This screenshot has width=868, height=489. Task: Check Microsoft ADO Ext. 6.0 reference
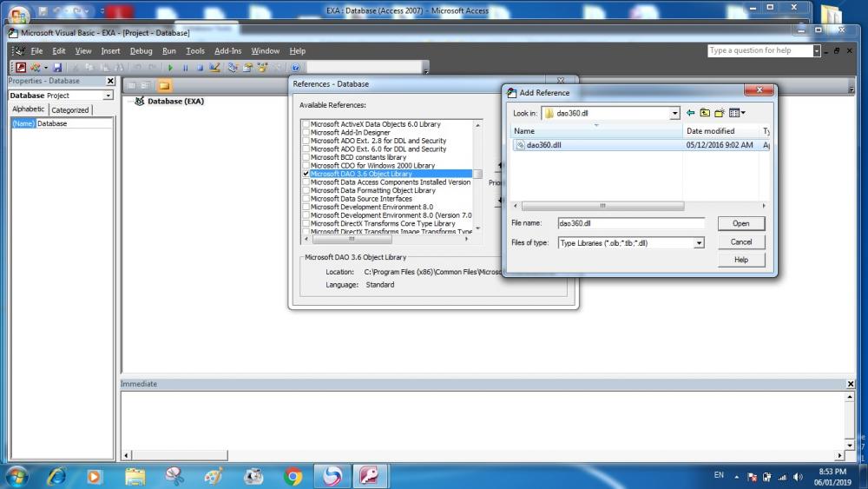pyautogui.click(x=306, y=149)
